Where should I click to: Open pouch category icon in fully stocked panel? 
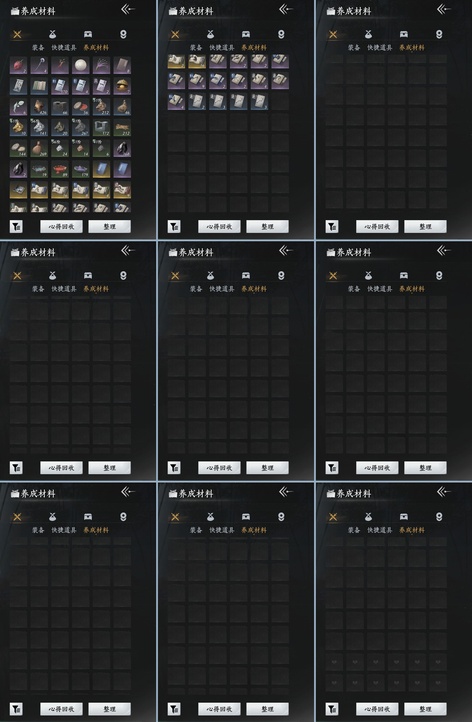(x=52, y=35)
